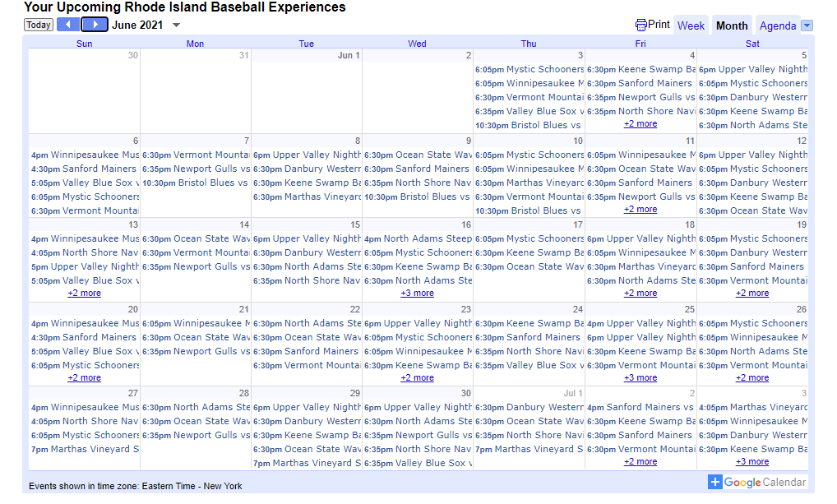Open the 6pm Upper Valley Nighthawks event on June 8
This screenshot has width=837, height=504.
[x=307, y=155]
